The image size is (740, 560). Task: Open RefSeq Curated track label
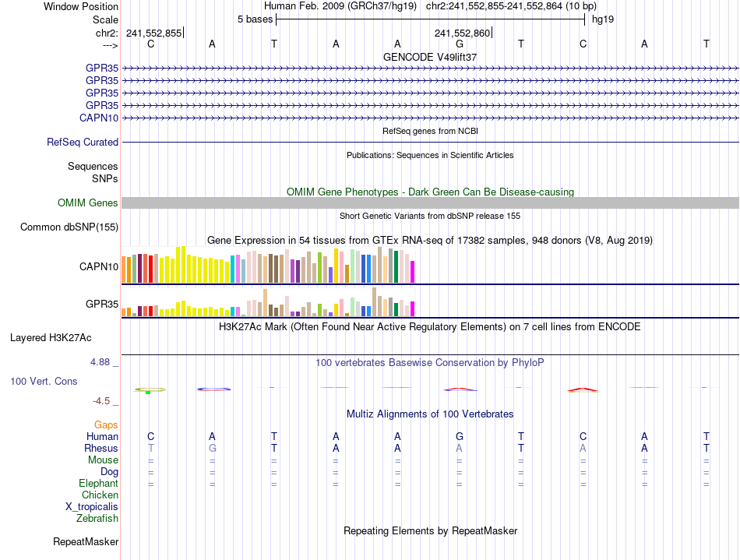click(83, 142)
